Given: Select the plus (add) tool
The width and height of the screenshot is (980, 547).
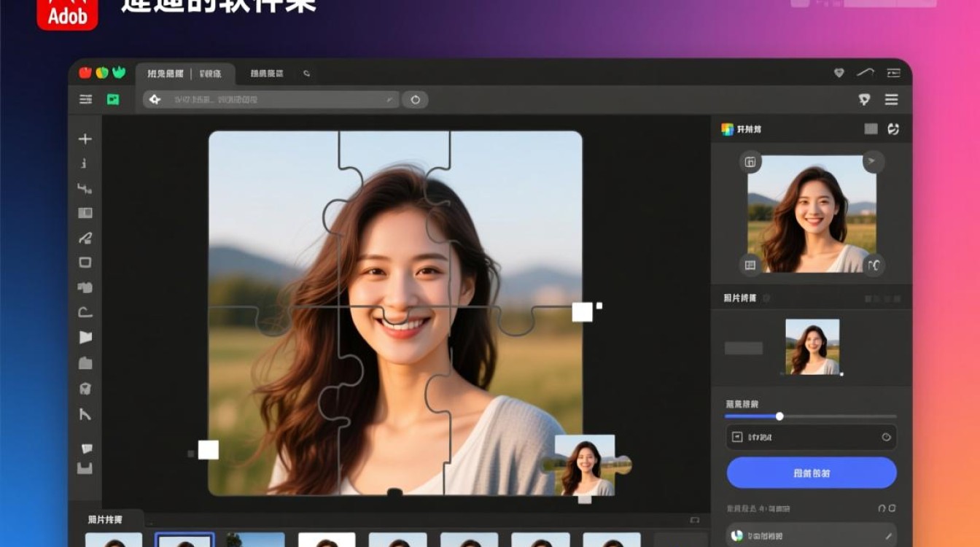Looking at the screenshot, I should click(85, 139).
